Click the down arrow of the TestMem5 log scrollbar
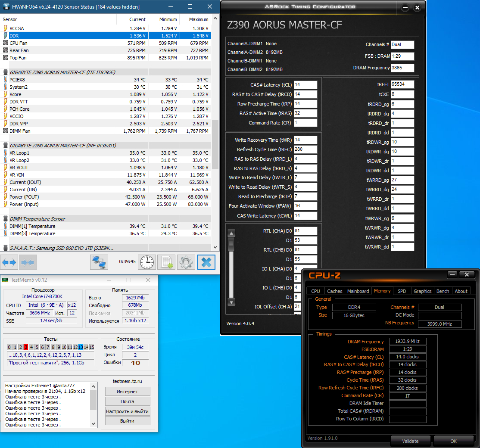Viewport: 480px width, 448px height. (94, 424)
